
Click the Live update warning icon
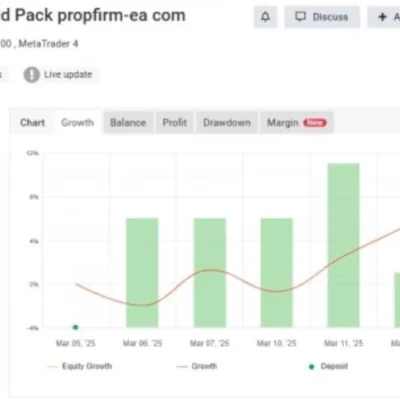click(32, 75)
